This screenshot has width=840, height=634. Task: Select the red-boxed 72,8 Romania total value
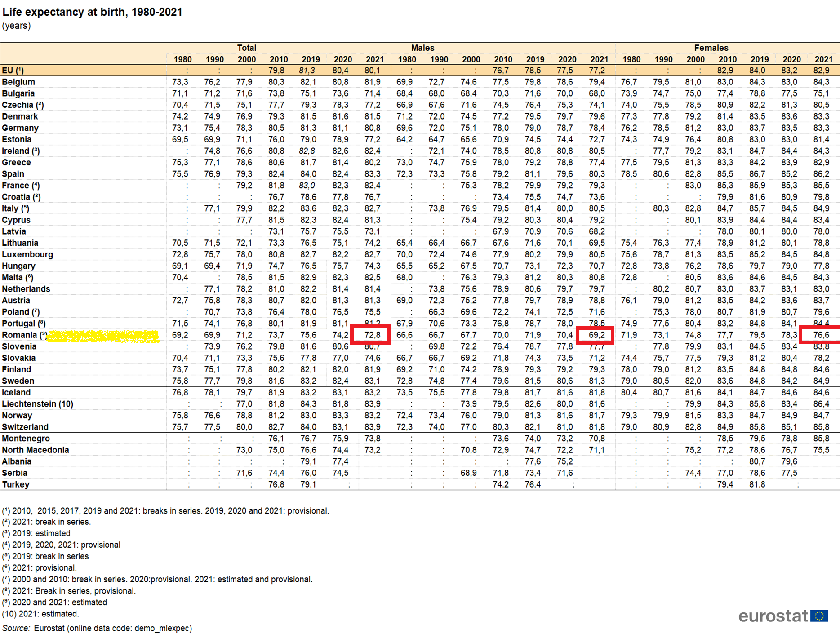pyautogui.click(x=371, y=335)
